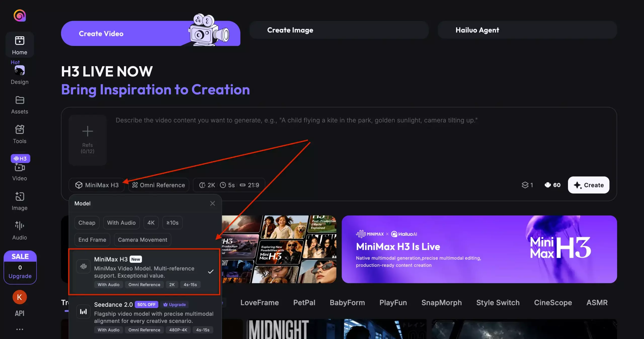The image size is (644, 339).
Task: Select the Style Switch category tab
Action: point(498,303)
